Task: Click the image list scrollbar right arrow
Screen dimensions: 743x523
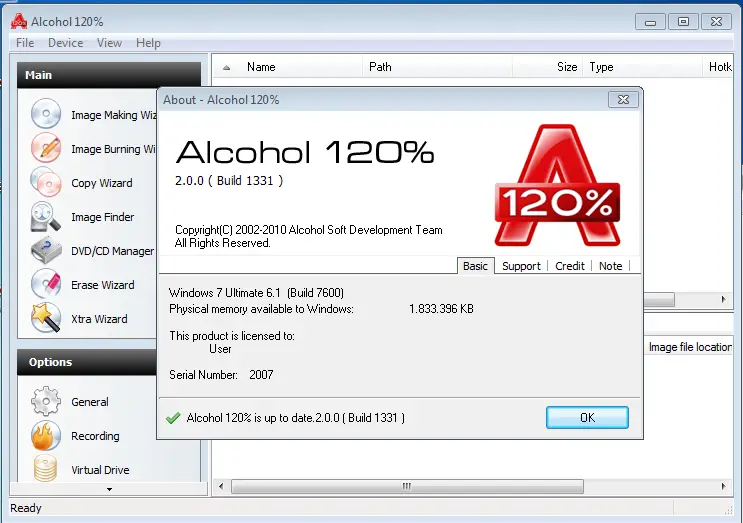Action: (x=724, y=299)
